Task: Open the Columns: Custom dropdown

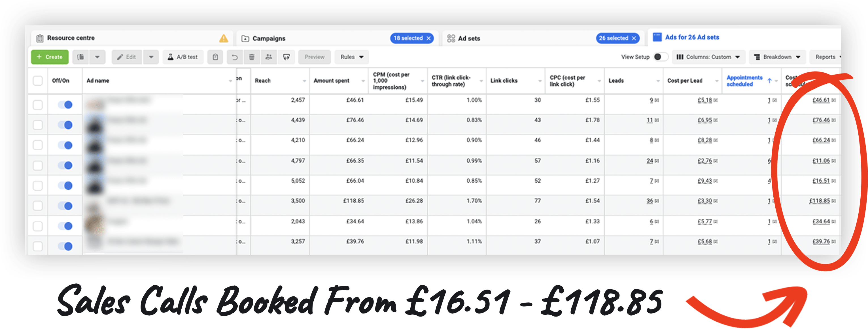Action: [708, 57]
